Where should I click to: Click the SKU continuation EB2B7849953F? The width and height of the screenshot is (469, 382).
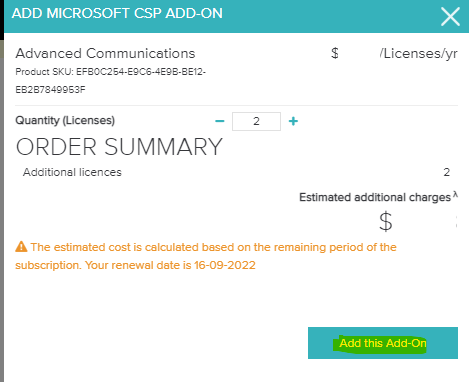[50, 90]
